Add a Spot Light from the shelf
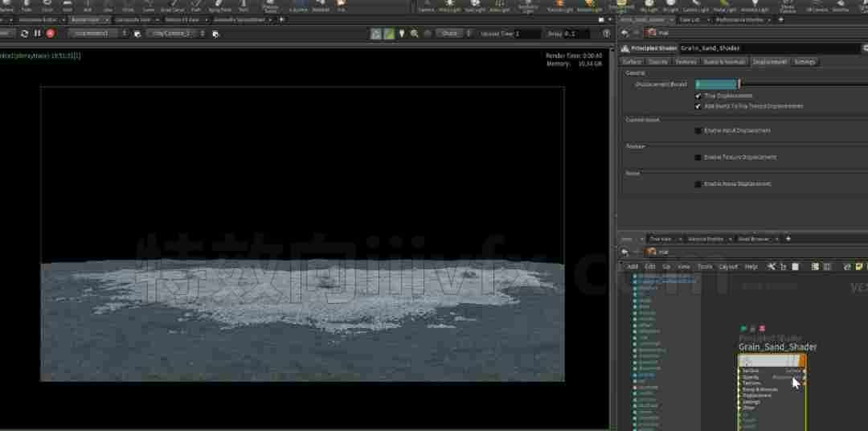Screen dimensions: 868x431 (x=474, y=5)
